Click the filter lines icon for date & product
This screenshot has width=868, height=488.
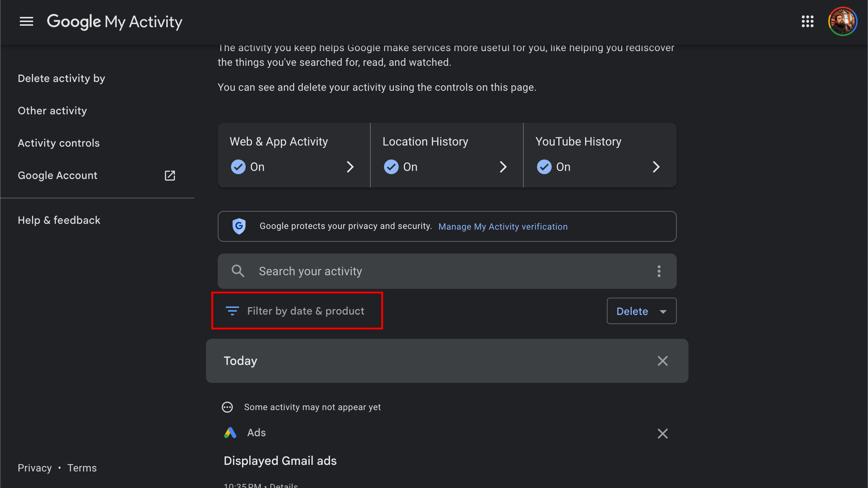(x=232, y=311)
